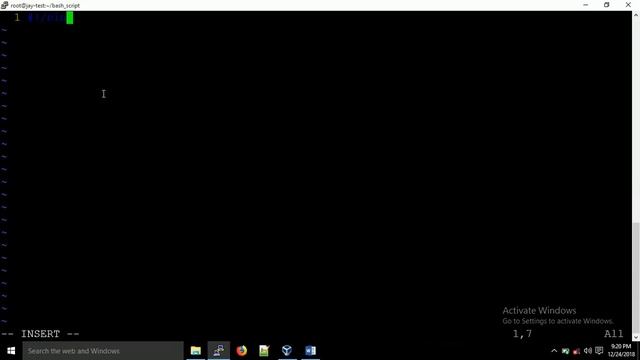
Task: Minimize the PuTTY terminal window
Action: point(586,5)
